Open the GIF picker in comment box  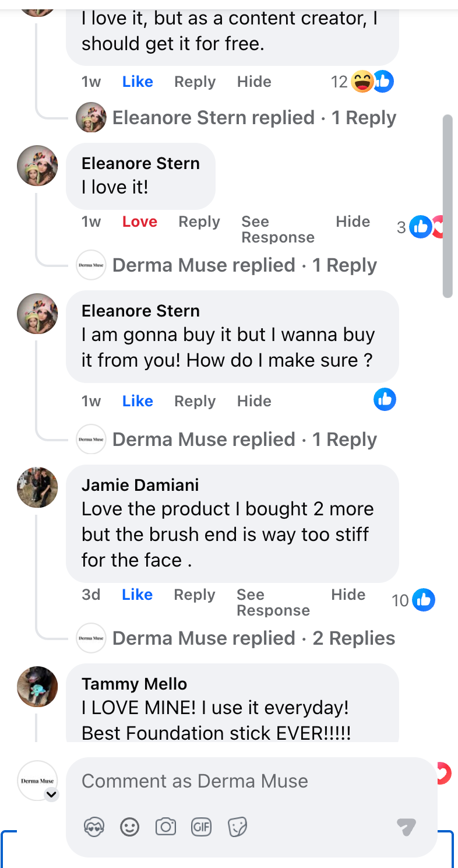[202, 827]
